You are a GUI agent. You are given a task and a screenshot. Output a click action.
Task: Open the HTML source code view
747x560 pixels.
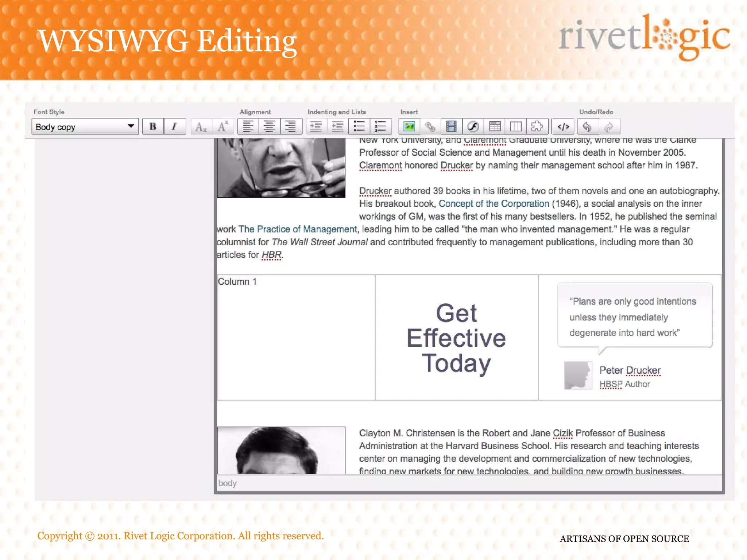pyautogui.click(x=563, y=127)
